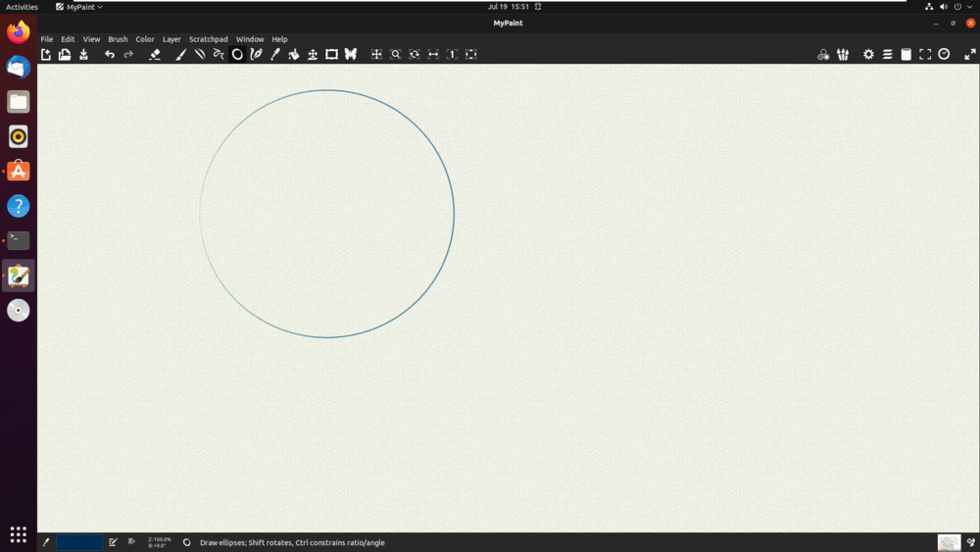The image size is (980, 552).
Task: Open the Layer menu
Action: coord(171,39)
